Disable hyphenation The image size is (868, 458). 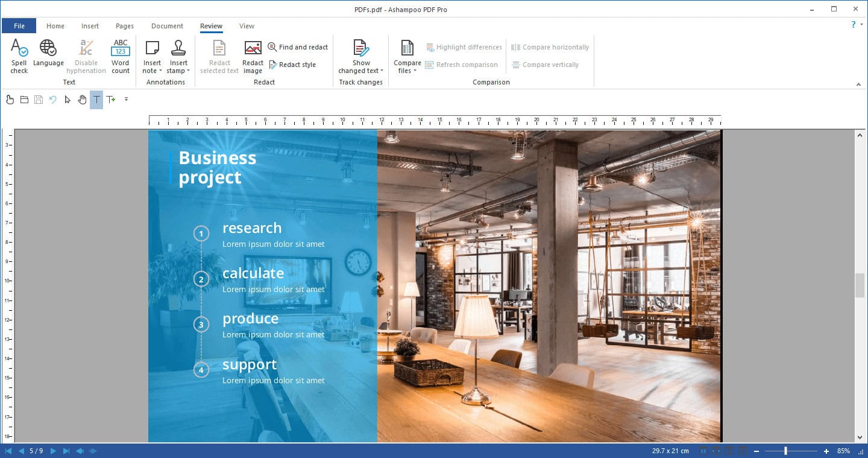86,55
